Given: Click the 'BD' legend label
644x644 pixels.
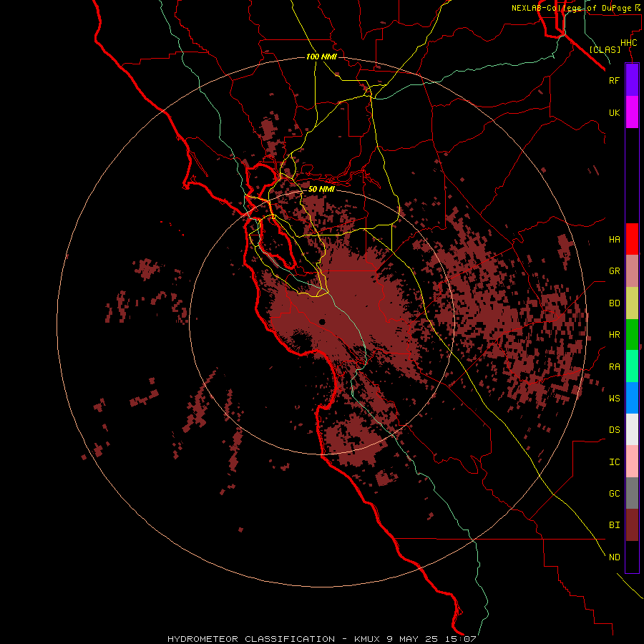Looking at the screenshot, I should tap(614, 303).
